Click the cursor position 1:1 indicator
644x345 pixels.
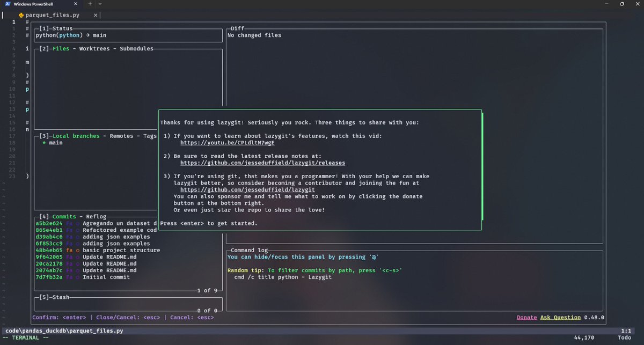(626, 331)
